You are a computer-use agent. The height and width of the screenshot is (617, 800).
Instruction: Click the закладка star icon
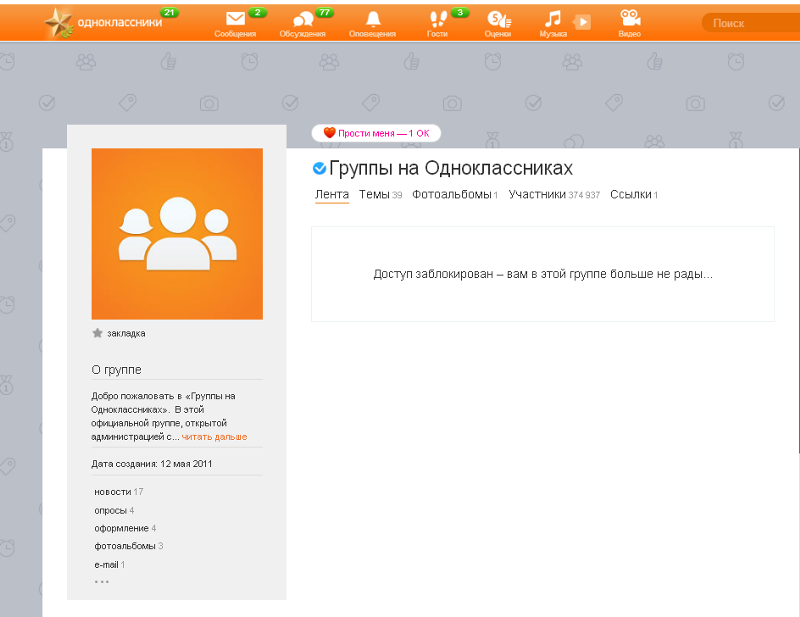[97, 333]
